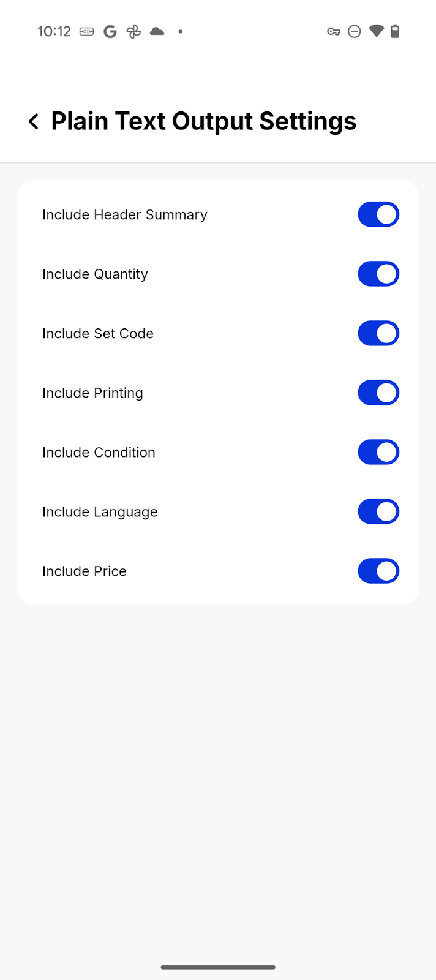Turn off the Include Language toggle
Viewport: 436px width, 980px height.
point(378,512)
